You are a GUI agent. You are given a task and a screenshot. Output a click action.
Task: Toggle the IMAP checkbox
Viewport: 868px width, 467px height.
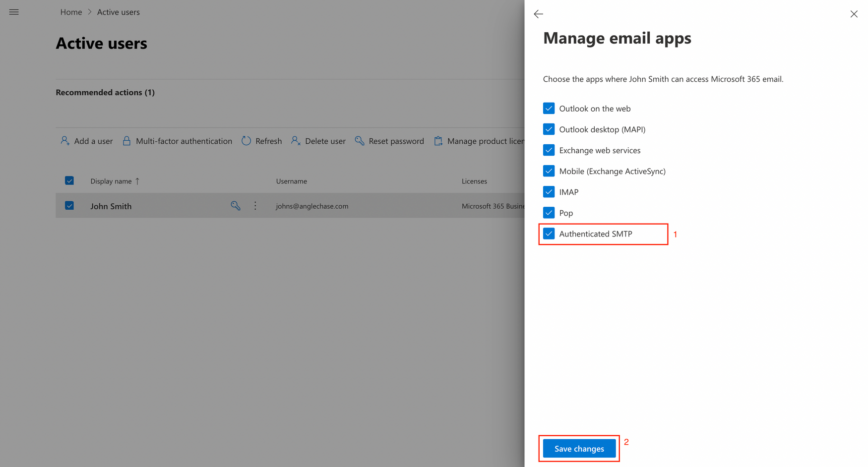tap(549, 192)
